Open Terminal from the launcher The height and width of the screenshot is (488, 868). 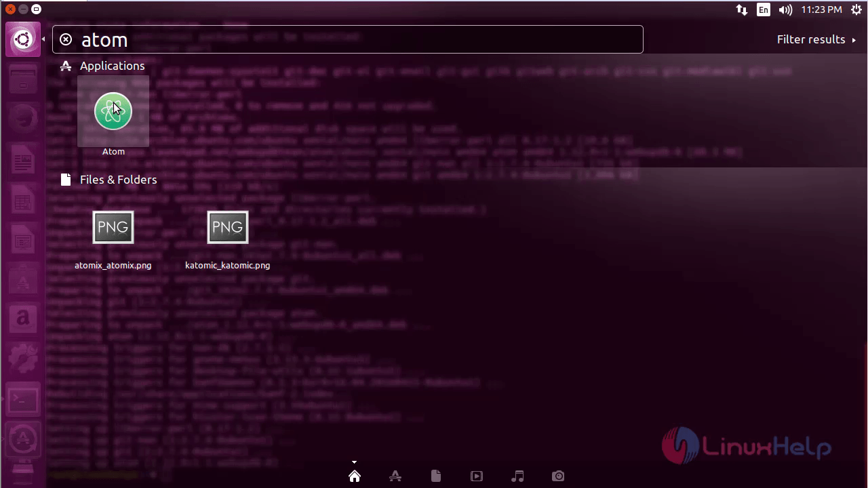[x=23, y=400]
